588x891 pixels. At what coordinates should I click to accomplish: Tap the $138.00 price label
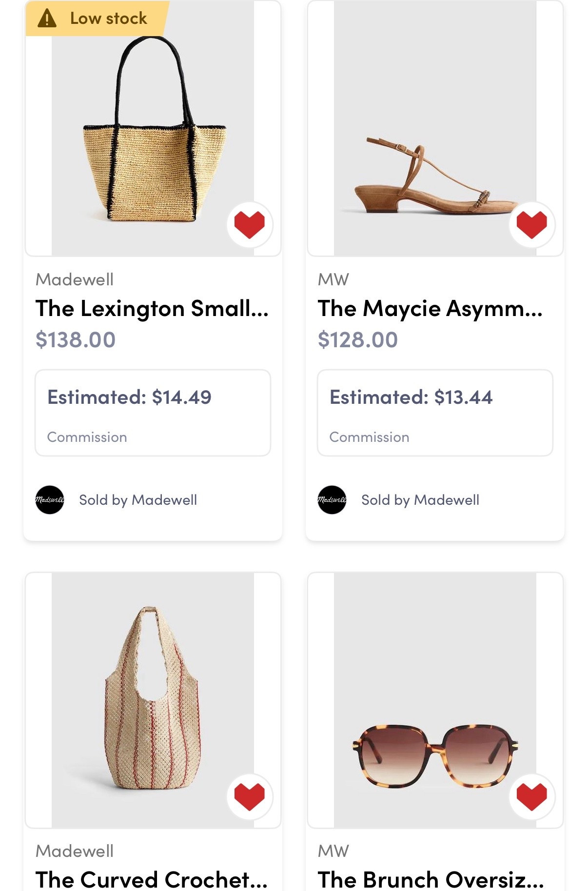(x=76, y=340)
